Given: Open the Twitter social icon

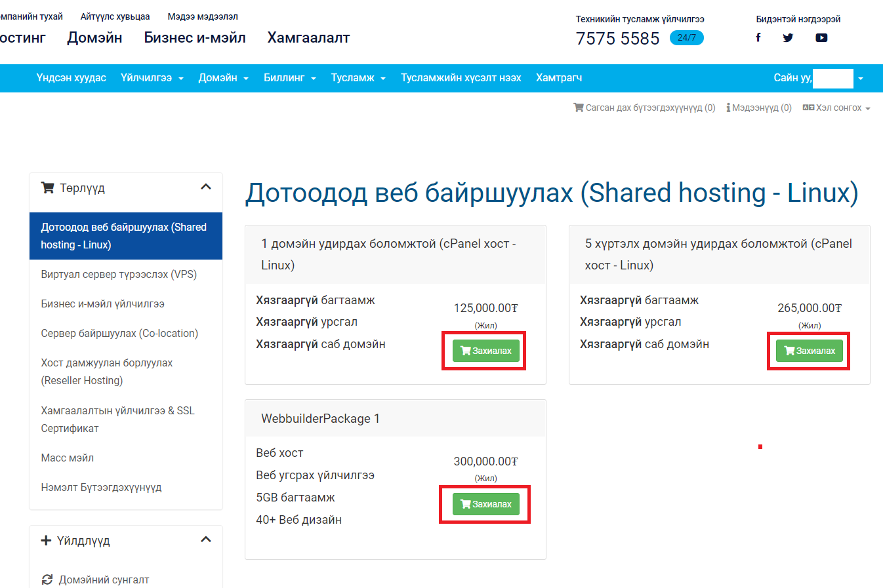Looking at the screenshot, I should (788, 37).
